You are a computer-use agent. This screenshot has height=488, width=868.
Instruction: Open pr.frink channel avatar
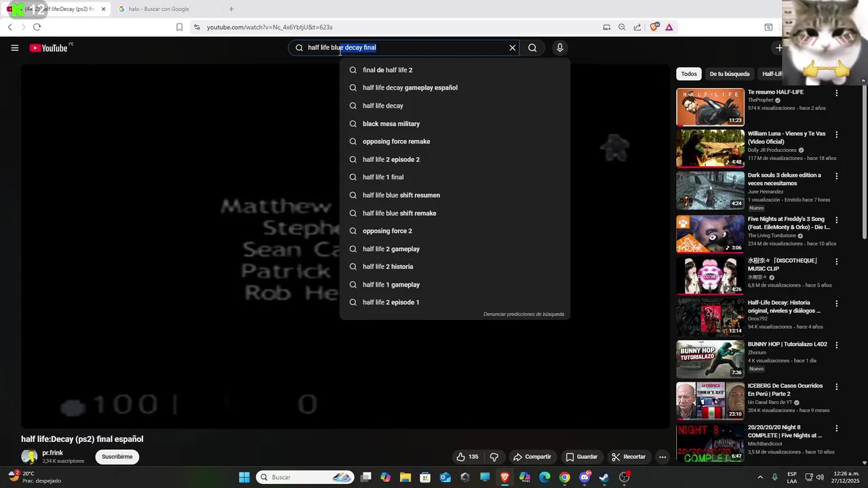click(x=29, y=457)
